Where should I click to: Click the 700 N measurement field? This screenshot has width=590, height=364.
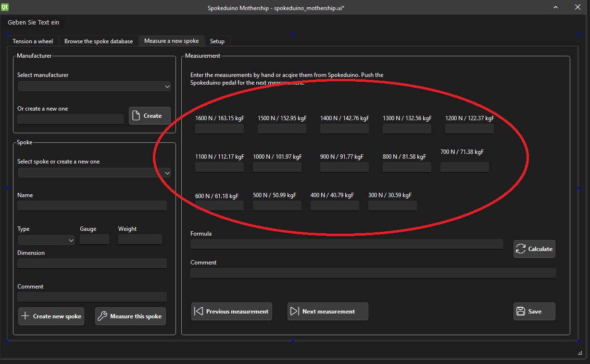pos(464,167)
